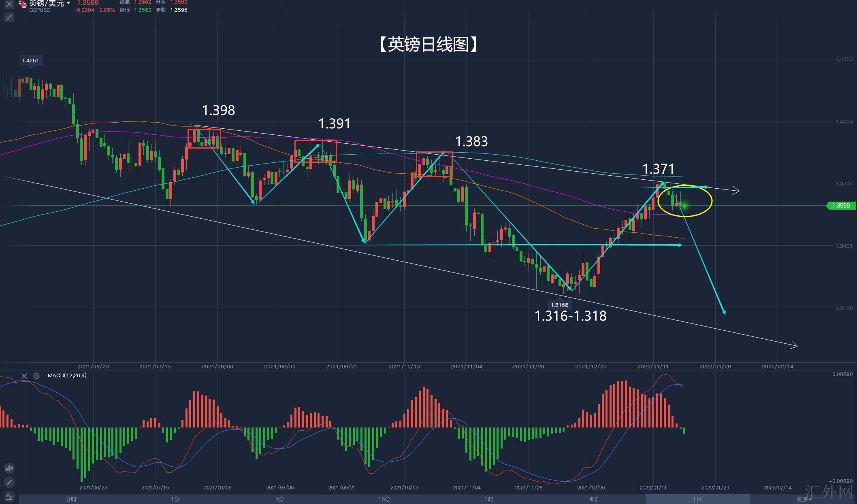Click the highlighted 日K timeframe button

pos(697,499)
